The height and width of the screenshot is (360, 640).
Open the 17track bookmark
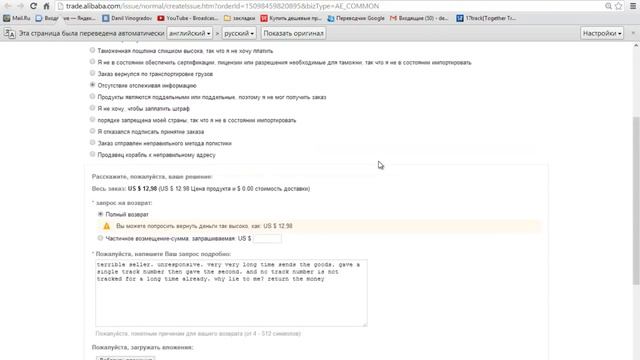(x=486, y=18)
